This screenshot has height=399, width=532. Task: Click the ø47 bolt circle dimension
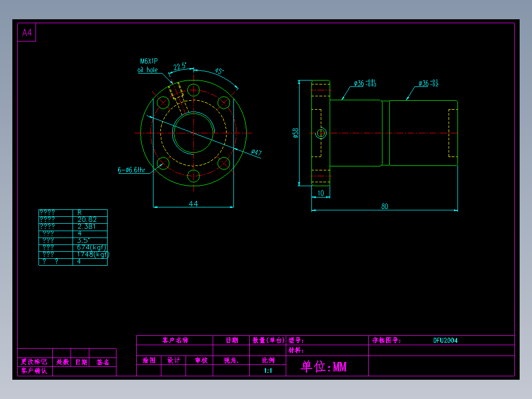(x=257, y=153)
